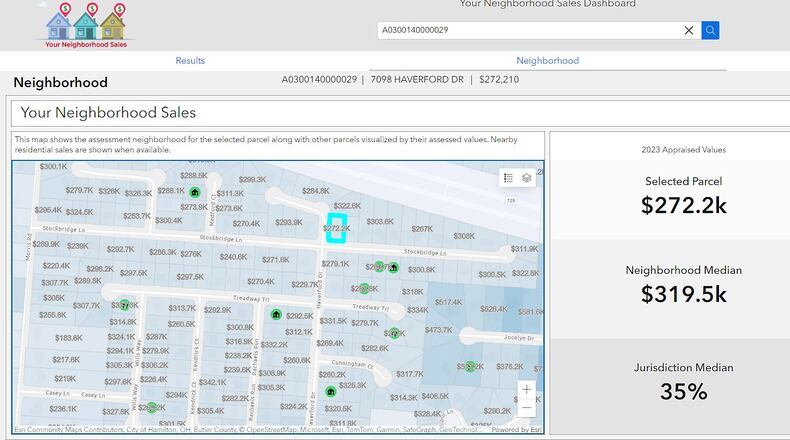
Task: Select the highlighted cyan parcel $272.2K
Action: click(x=337, y=228)
